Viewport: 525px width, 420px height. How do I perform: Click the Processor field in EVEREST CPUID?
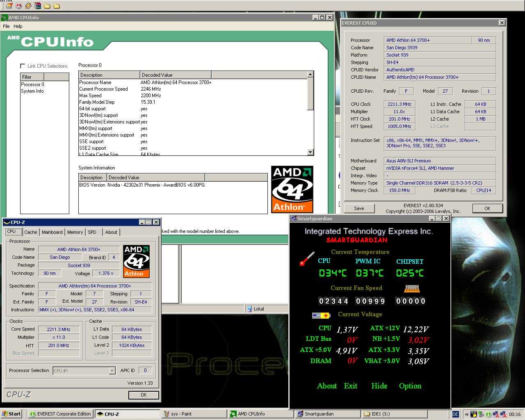point(427,40)
